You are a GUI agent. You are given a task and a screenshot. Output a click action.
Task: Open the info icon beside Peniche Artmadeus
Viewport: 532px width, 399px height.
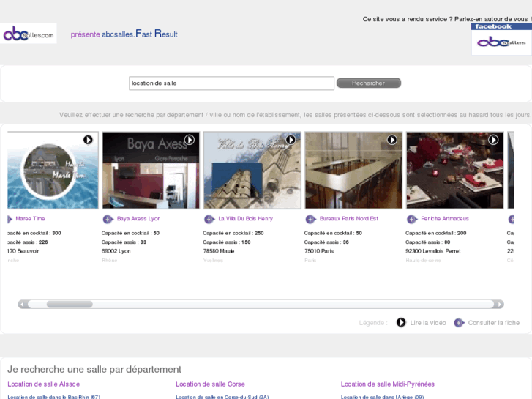pos(412,219)
